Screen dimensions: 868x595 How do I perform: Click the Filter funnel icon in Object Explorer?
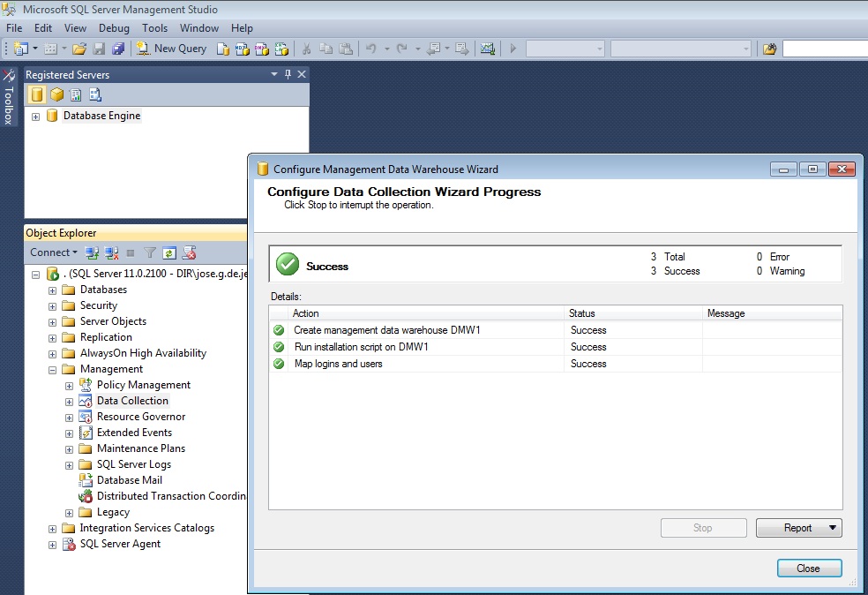(x=149, y=253)
